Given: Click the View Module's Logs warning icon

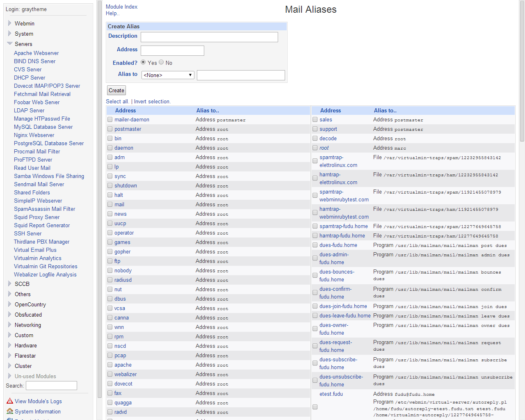Looking at the screenshot, I should (x=10, y=401).
